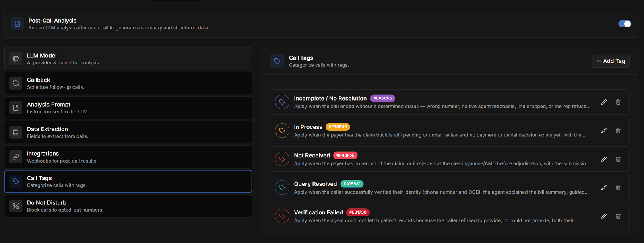Delete the Incomplete / No Resolution tag
Viewport: 644px width, 243px height.
[x=618, y=102]
